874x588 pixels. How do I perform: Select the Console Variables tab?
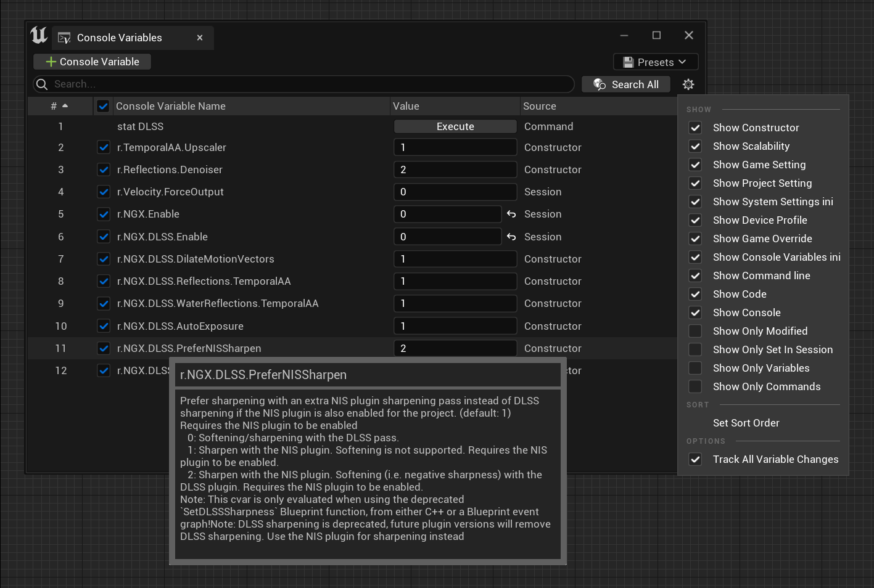pyautogui.click(x=118, y=38)
